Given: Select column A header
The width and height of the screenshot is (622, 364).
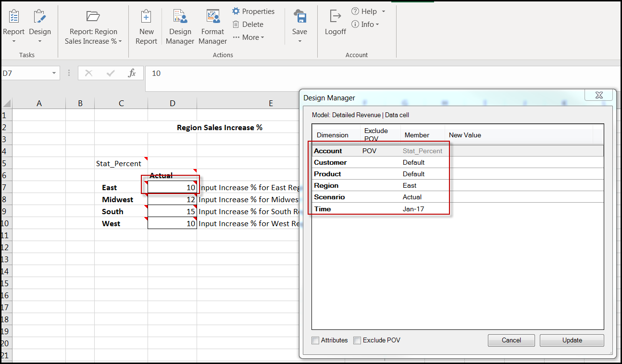Looking at the screenshot, I should pyautogui.click(x=39, y=103).
